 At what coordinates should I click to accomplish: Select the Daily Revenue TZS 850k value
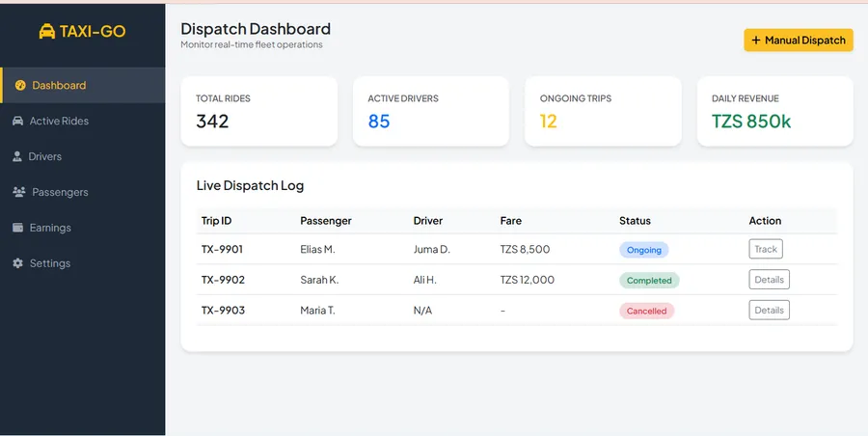(x=751, y=121)
